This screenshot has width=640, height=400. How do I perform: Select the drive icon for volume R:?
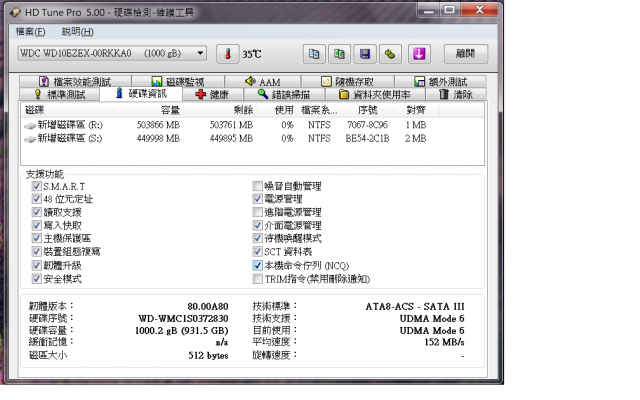tap(30, 126)
